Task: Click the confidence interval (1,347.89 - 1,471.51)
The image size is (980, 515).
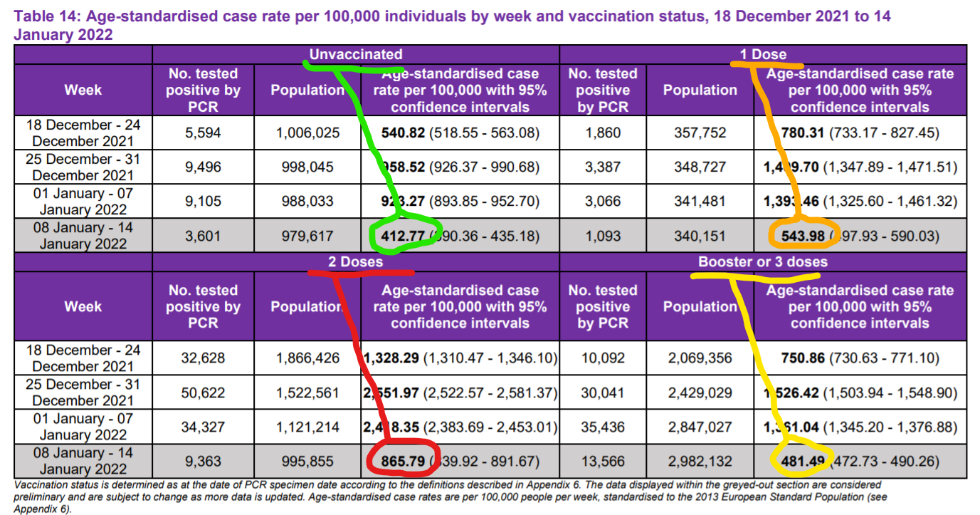Action: coord(890,167)
